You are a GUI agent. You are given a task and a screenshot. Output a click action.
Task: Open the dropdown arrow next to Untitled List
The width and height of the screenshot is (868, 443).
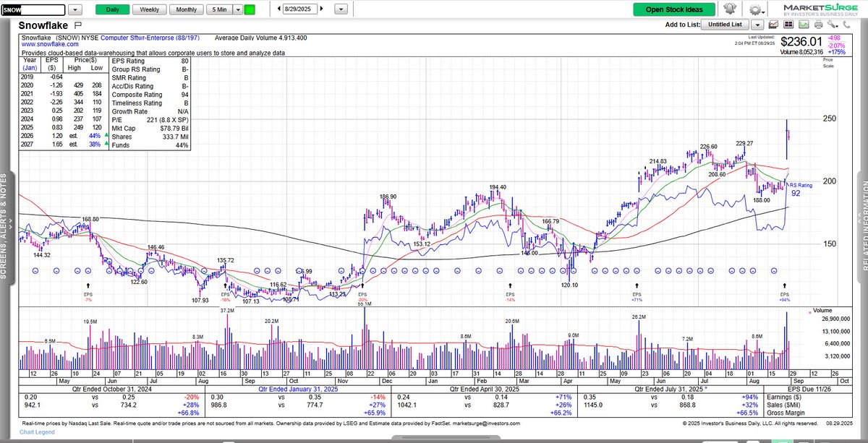758,24
